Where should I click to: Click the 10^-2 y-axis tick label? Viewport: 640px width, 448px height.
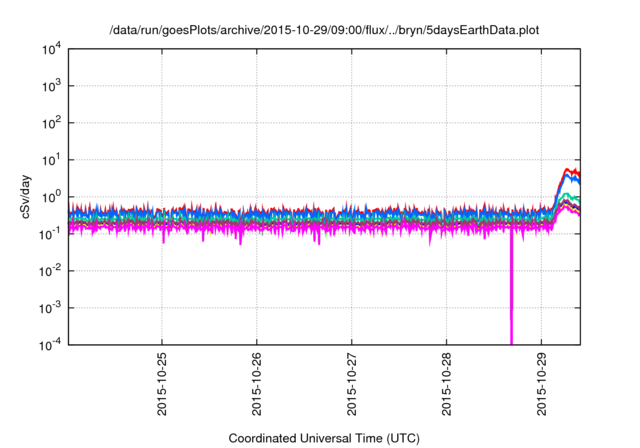49,271
